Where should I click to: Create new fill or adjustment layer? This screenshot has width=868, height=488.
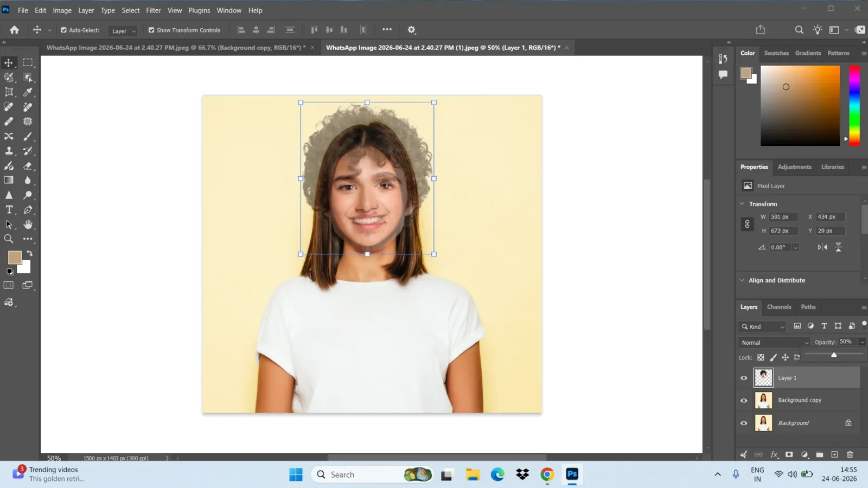pyautogui.click(x=805, y=454)
